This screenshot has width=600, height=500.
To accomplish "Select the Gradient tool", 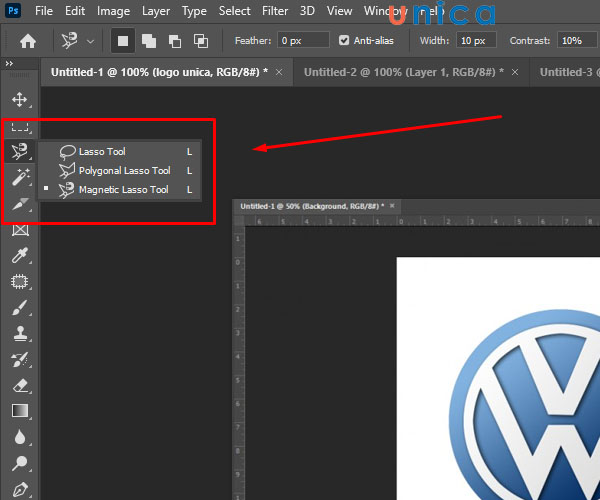I will click(x=20, y=411).
